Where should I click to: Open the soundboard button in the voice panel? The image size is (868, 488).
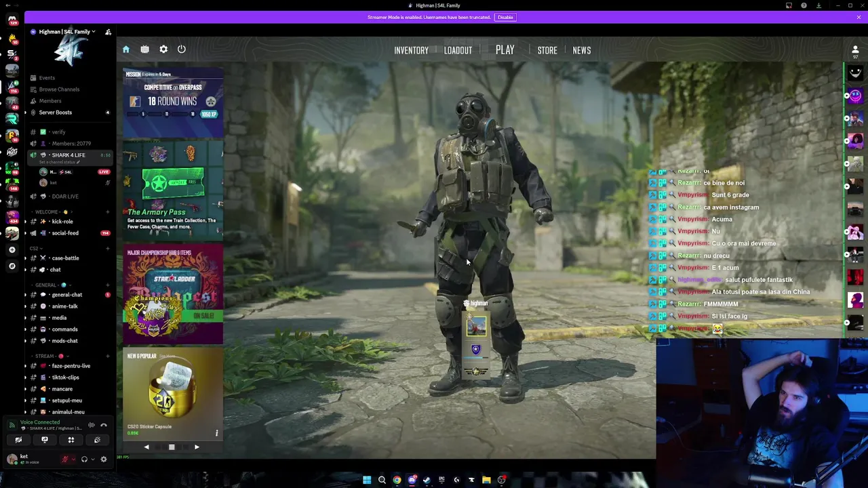point(97,440)
